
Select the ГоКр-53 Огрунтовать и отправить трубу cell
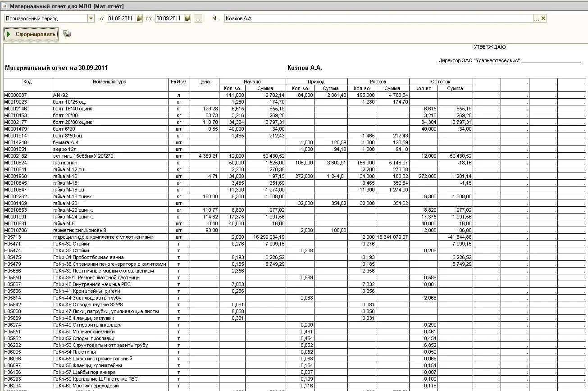[x=110, y=345]
